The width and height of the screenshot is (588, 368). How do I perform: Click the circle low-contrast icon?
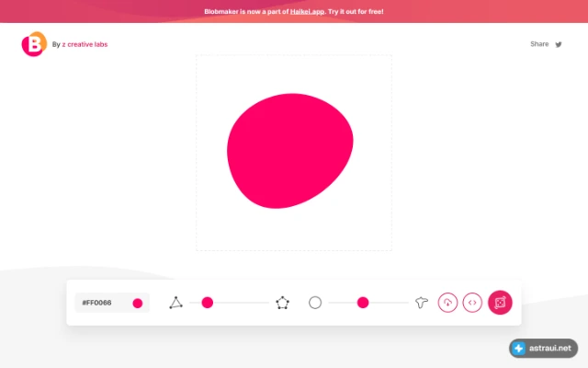(315, 303)
